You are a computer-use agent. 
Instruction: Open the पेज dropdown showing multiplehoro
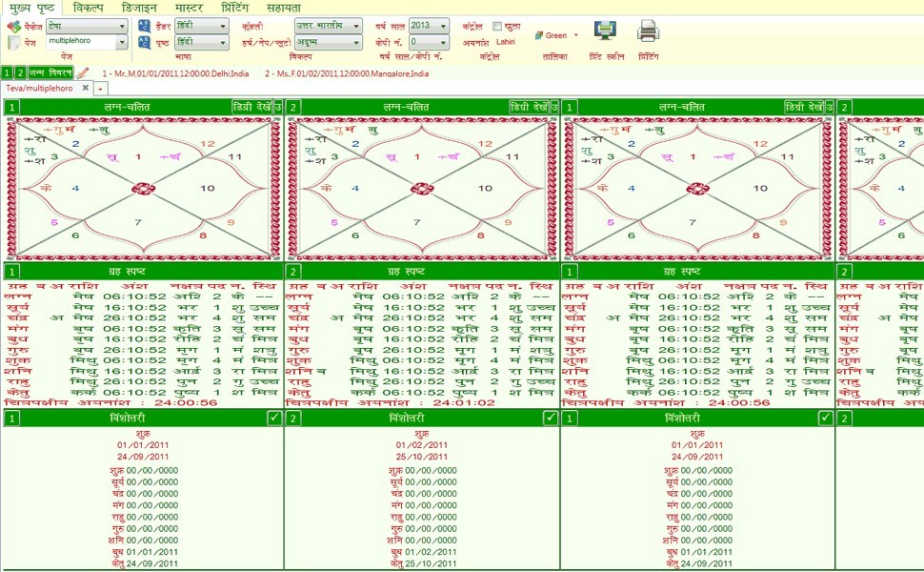point(87,41)
